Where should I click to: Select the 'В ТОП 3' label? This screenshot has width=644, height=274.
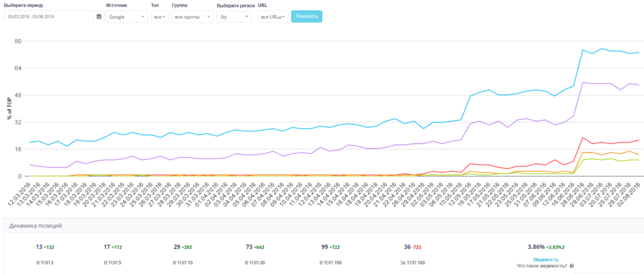pyautogui.click(x=45, y=263)
